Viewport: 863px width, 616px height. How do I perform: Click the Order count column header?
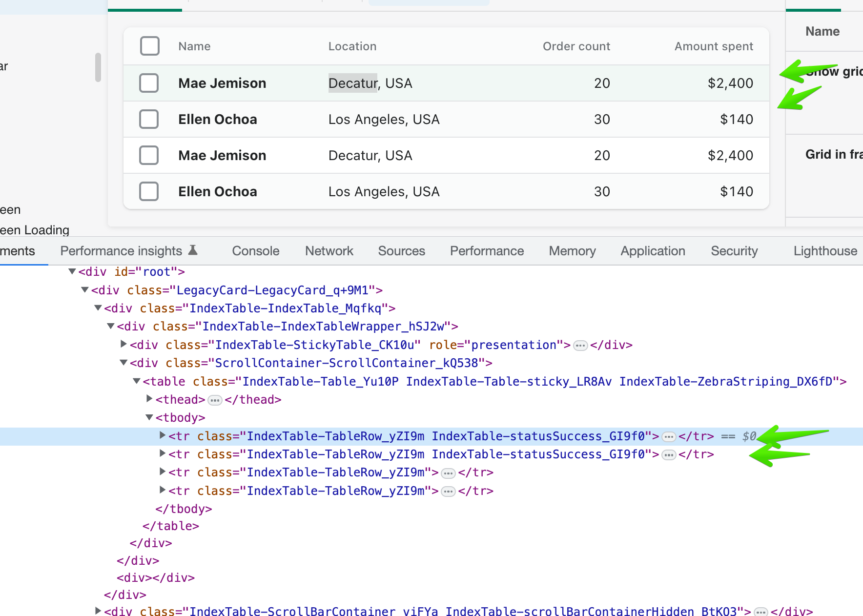coord(576,46)
